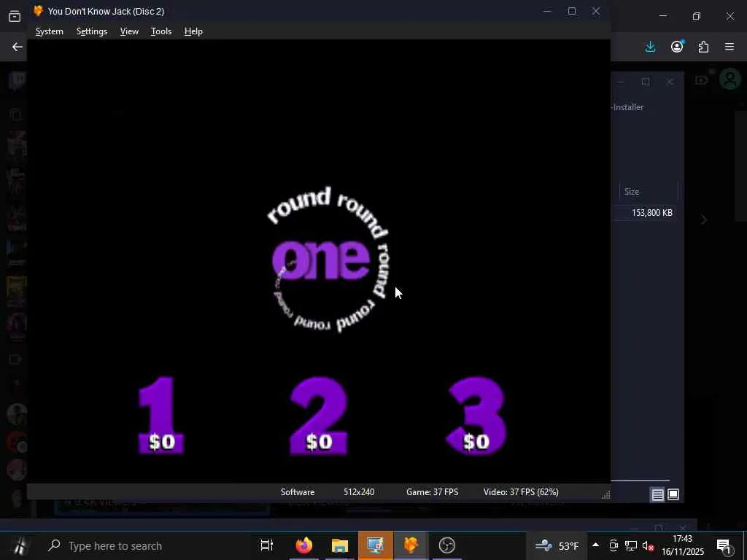Close the You Don't Know Jack window

tap(596, 11)
